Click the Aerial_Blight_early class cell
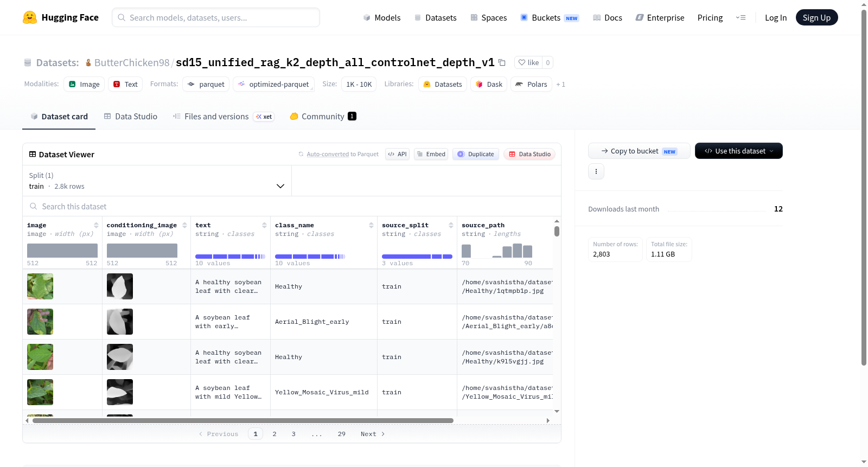The width and height of the screenshot is (868, 467). coord(323,322)
